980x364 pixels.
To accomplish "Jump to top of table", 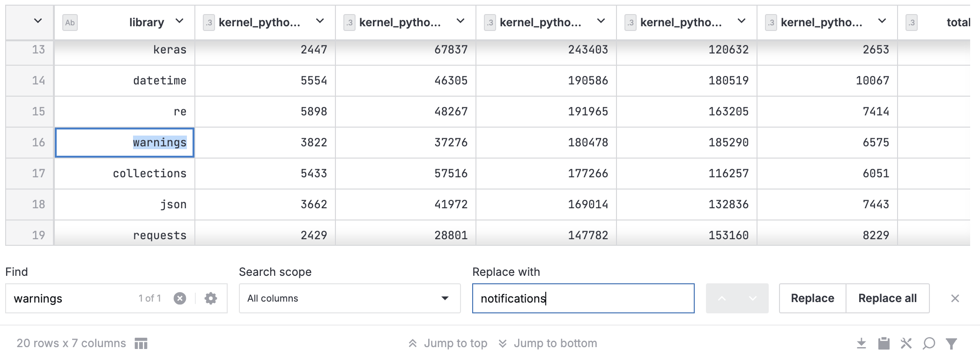I will 448,343.
